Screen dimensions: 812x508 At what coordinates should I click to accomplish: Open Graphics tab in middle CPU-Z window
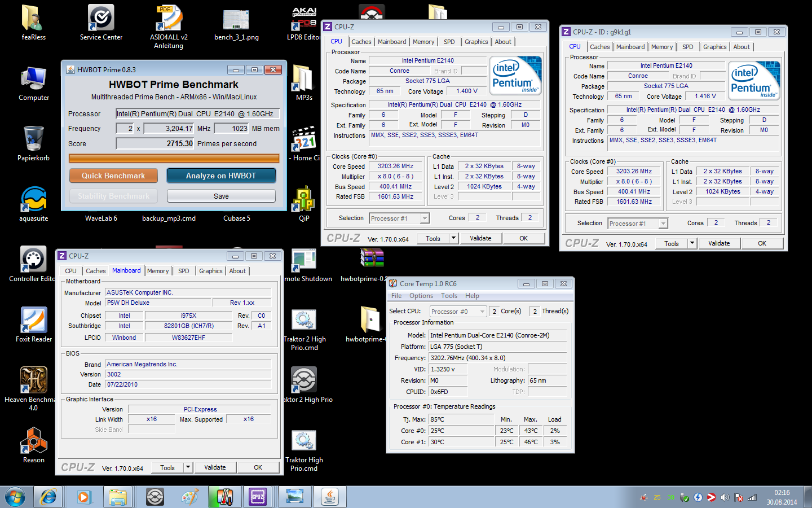point(476,42)
